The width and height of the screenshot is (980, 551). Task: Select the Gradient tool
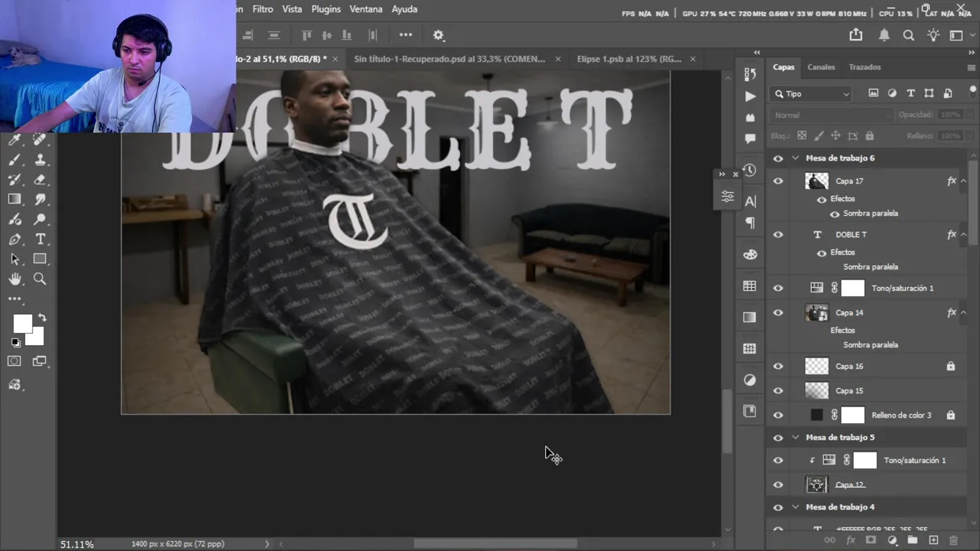click(x=15, y=200)
